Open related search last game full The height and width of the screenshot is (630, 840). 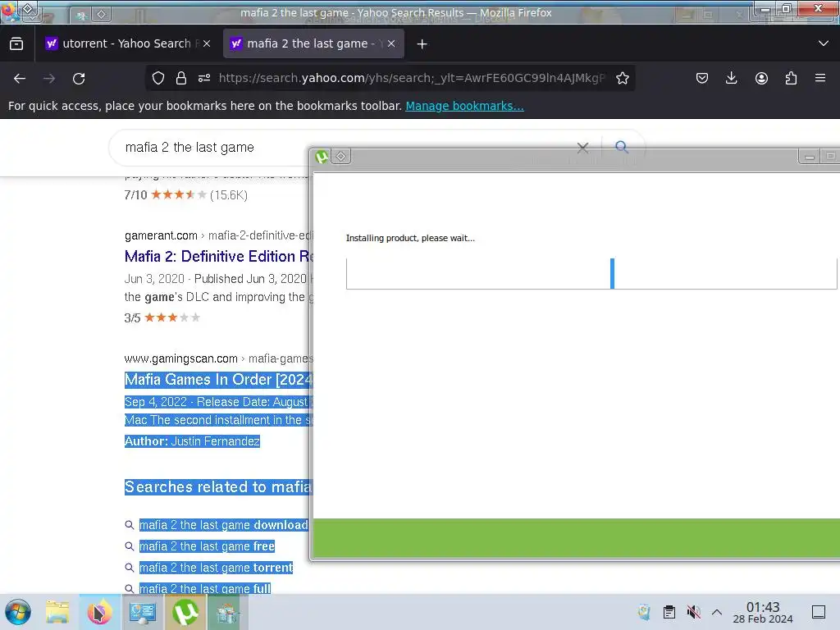(204, 589)
